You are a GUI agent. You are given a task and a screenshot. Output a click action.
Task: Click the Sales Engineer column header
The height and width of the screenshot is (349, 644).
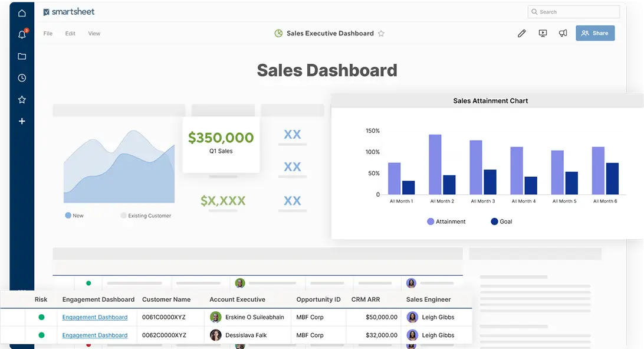pos(428,299)
